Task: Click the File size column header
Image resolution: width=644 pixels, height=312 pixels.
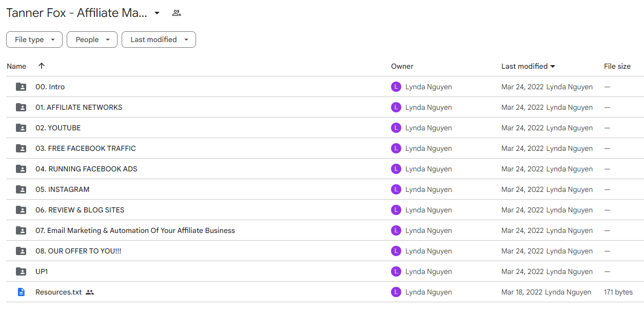Action: tap(617, 66)
